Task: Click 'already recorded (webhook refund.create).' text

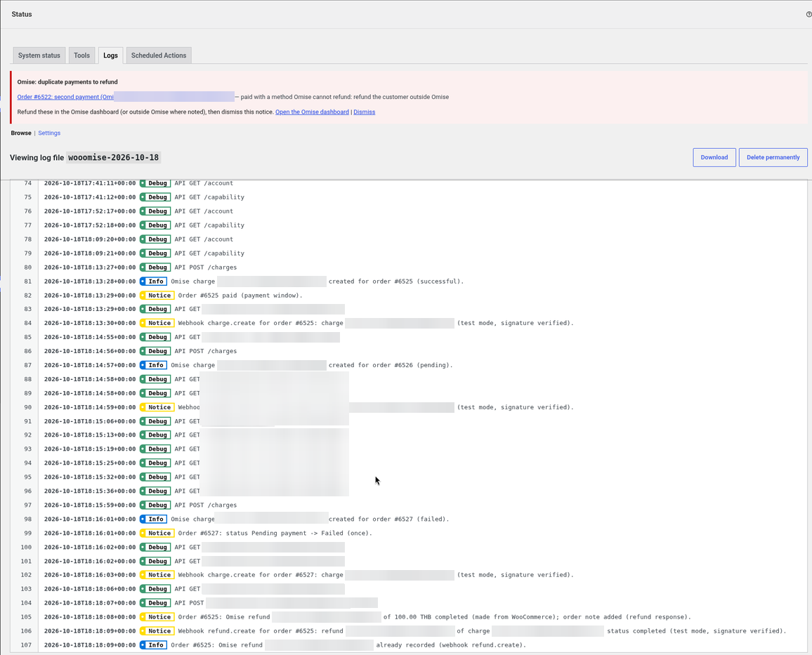Action: (451, 644)
